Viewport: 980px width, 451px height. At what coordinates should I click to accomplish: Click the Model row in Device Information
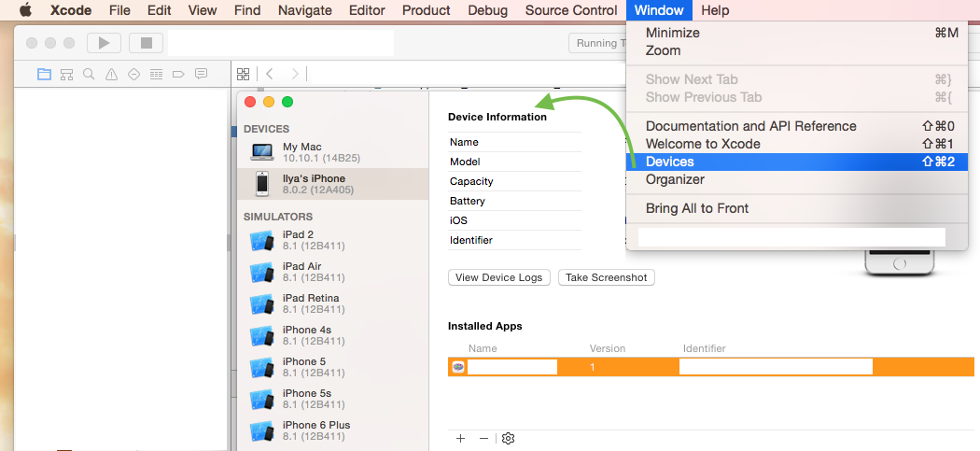click(x=514, y=162)
